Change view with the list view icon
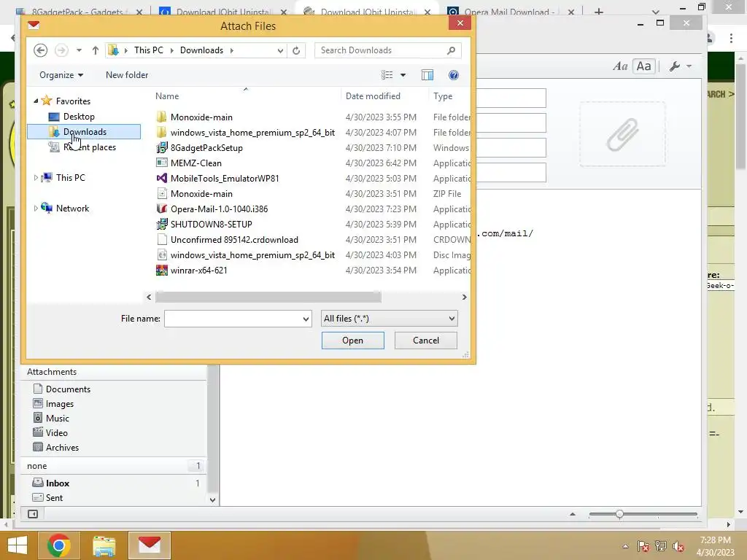The width and height of the screenshot is (747, 560). (387, 75)
